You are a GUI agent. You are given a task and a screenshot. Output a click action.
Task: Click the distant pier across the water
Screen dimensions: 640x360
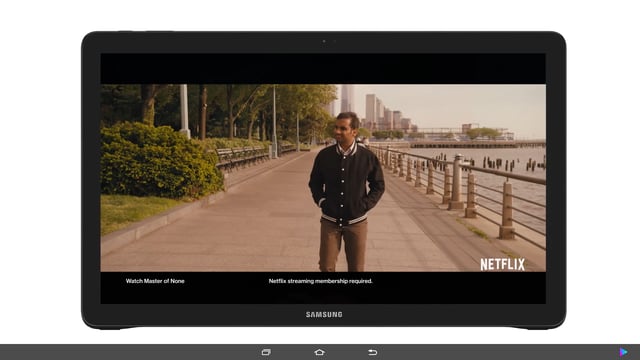[478, 144]
